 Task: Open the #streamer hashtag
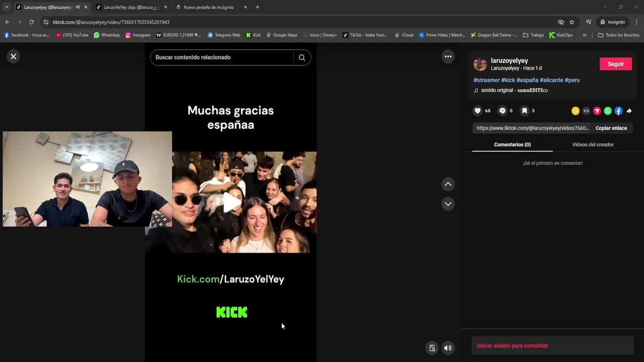(487, 80)
